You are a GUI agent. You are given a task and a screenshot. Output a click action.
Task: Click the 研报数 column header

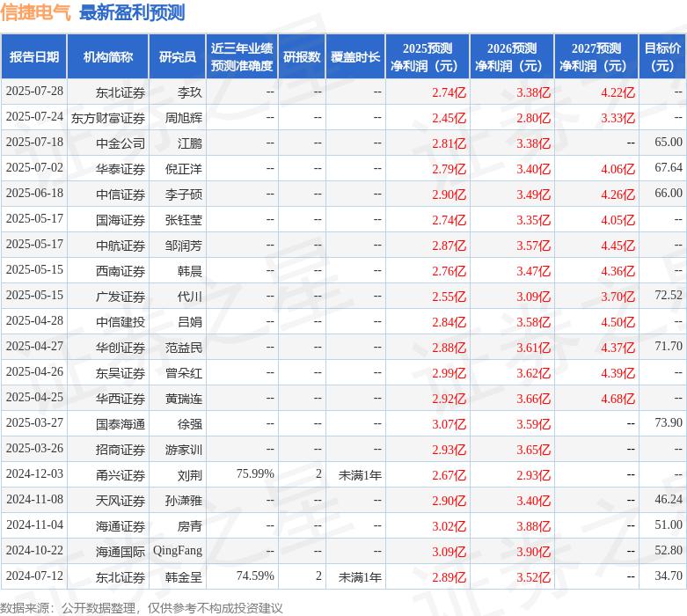tap(302, 57)
